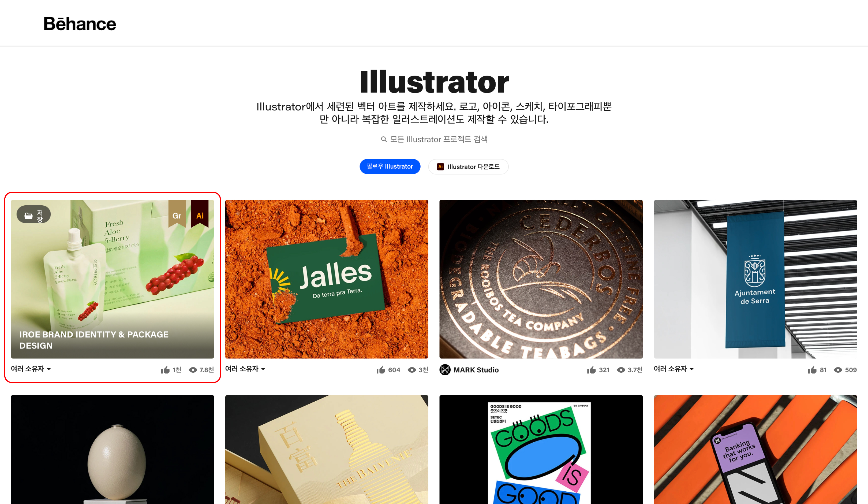Click thumbs-up icon under Ajuntament de Serra
The image size is (868, 504).
[x=812, y=370]
